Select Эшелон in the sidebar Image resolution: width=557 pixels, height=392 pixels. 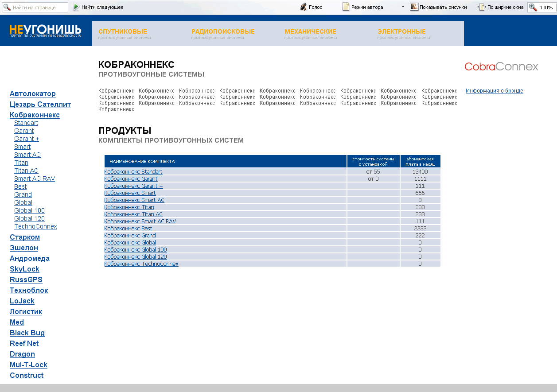[24, 248]
